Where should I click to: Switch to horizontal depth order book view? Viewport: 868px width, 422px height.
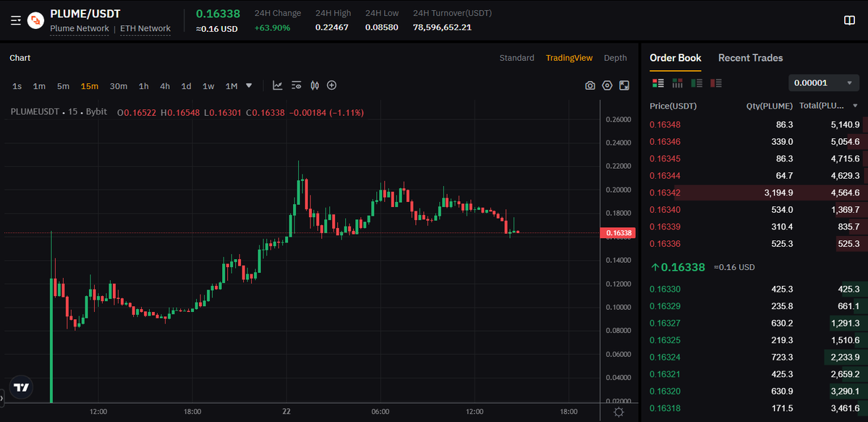pyautogui.click(x=678, y=83)
